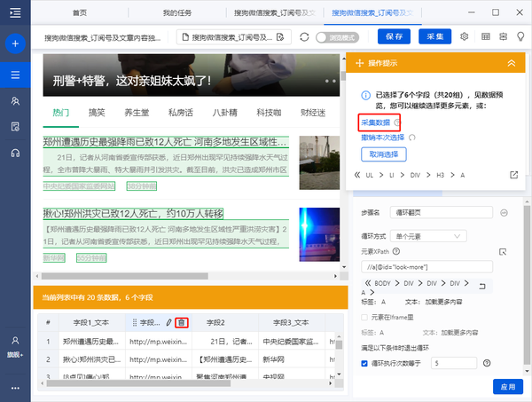Enable the 元素在Iframe里 checkbox
The width and height of the screenshot is (532, 402).
364,317
